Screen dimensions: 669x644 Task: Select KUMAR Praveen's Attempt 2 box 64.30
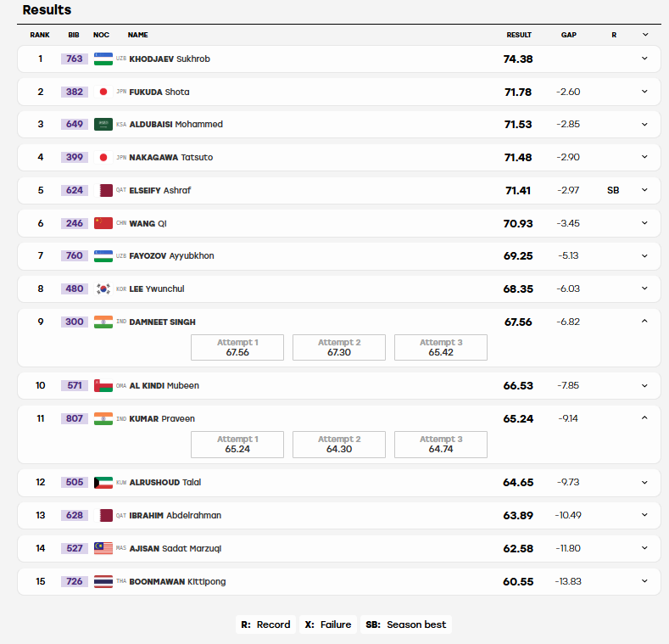tap(339, 445)
